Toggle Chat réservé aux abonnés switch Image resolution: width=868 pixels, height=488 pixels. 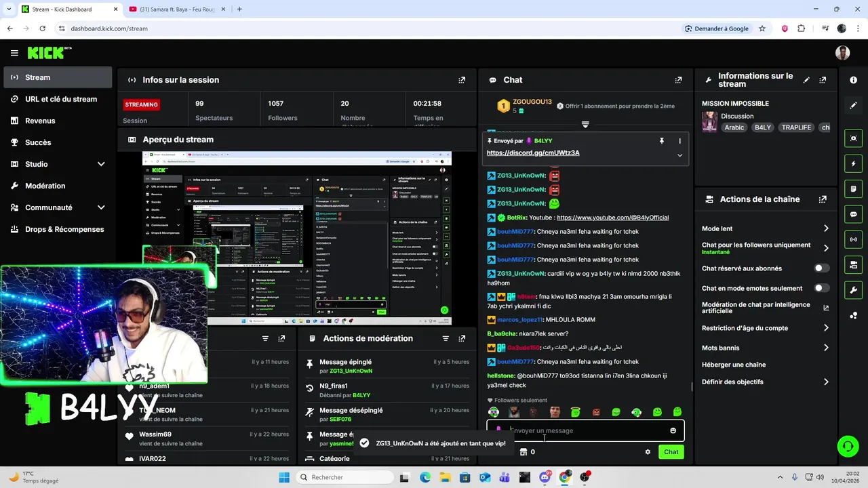822,268
